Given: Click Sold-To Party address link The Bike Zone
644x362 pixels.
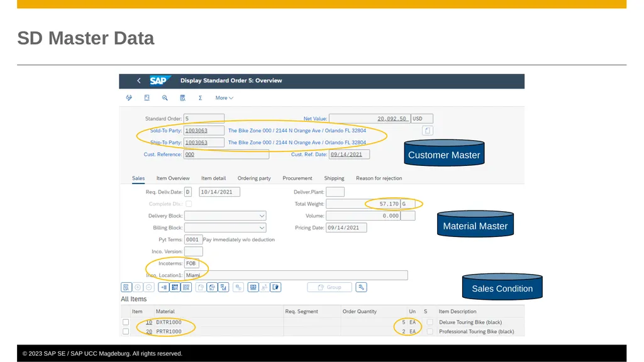Looking at the screenshot, I should pyautogui.click(x=297, y=131).
